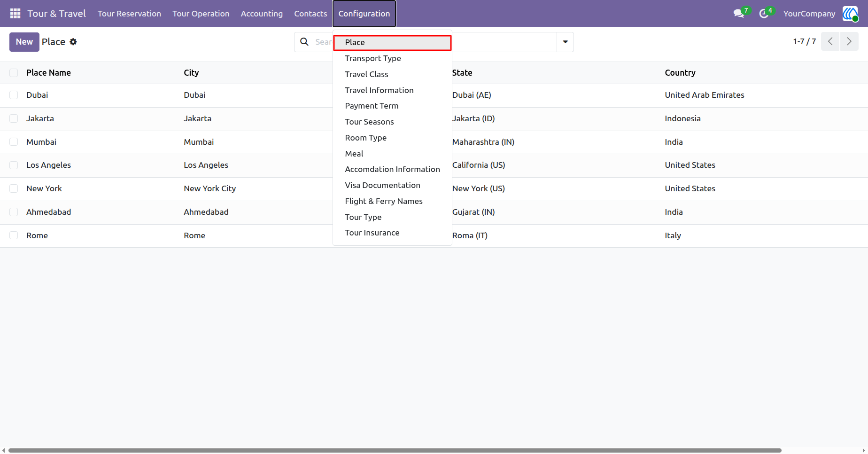The image size is (868, 454).
Task: Click the search magnifier icon
Action: coord(304,42)
